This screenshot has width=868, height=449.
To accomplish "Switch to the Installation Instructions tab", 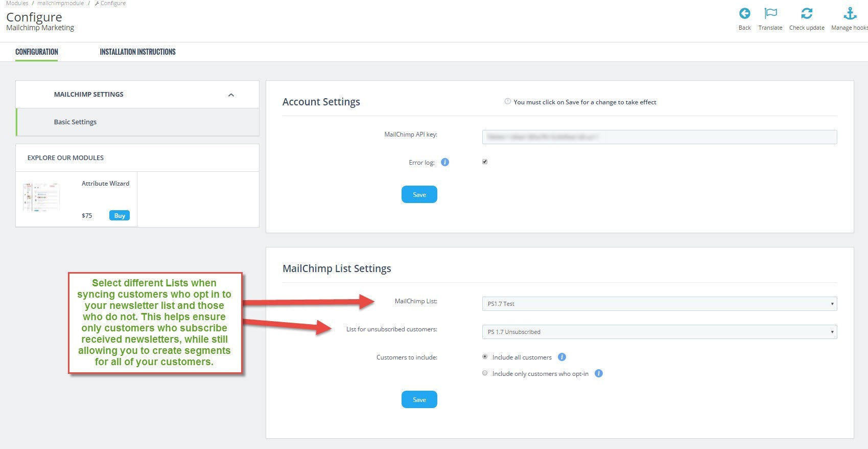I will tap(137, 52).
